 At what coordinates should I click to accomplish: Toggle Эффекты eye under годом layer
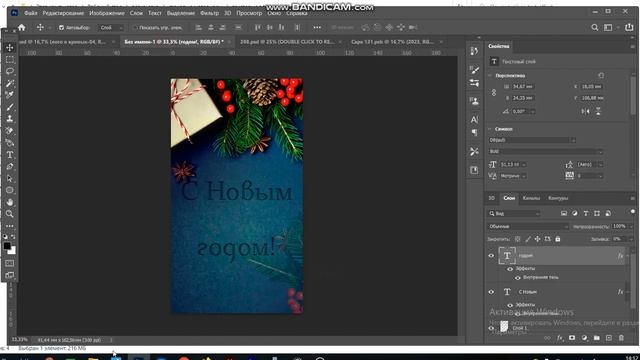pyautogui.click(x=510, y=269)
